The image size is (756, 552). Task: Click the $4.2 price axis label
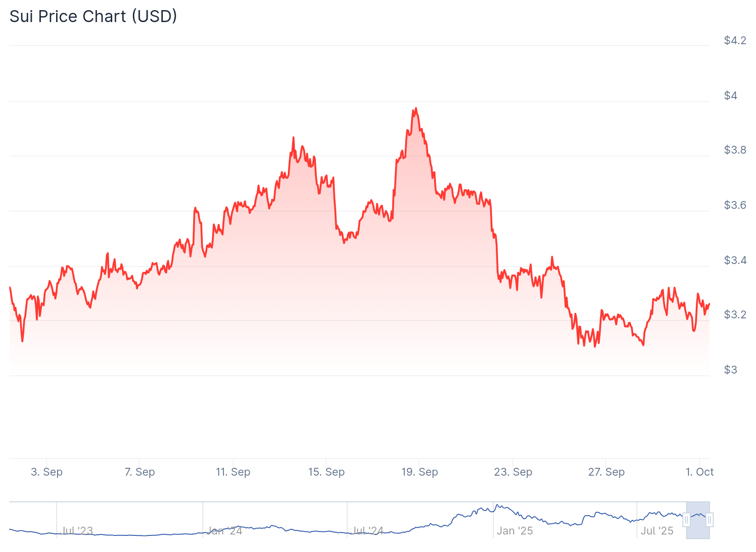pos(735,40)
